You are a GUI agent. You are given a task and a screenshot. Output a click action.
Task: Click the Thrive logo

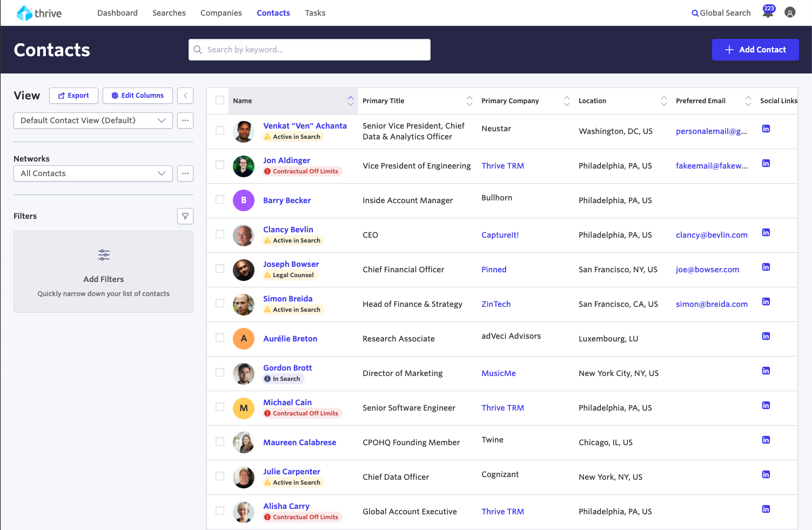[39, 13]
